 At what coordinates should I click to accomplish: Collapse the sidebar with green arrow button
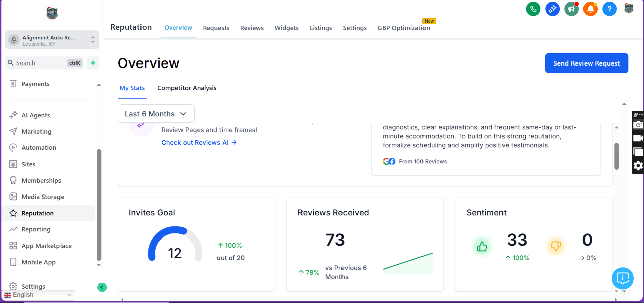102,287
